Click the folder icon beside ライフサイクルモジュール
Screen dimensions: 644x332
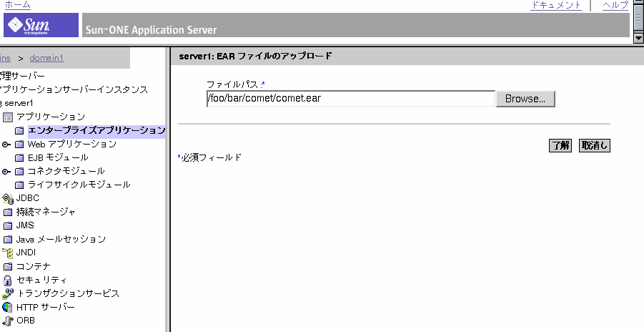click(19, 185)
